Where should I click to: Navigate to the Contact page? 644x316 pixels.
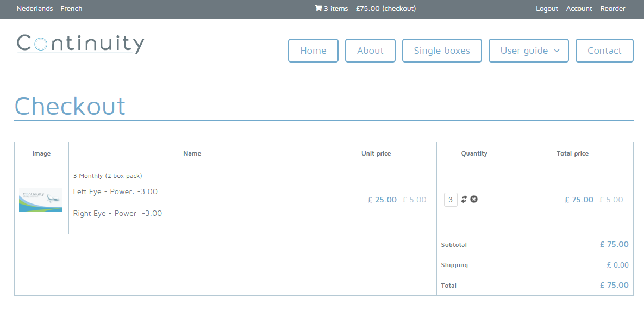pos(604,51)
